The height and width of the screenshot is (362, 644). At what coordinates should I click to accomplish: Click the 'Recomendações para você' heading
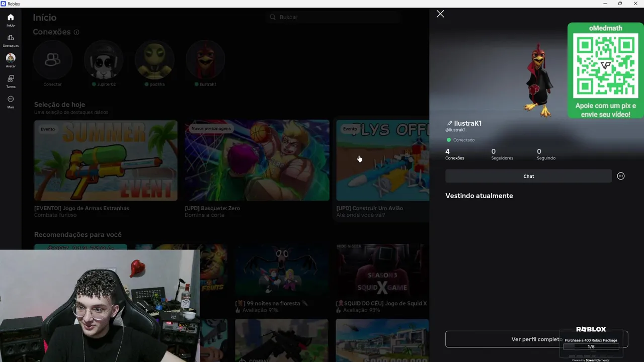pyautogui.click(x=77, y=234)
